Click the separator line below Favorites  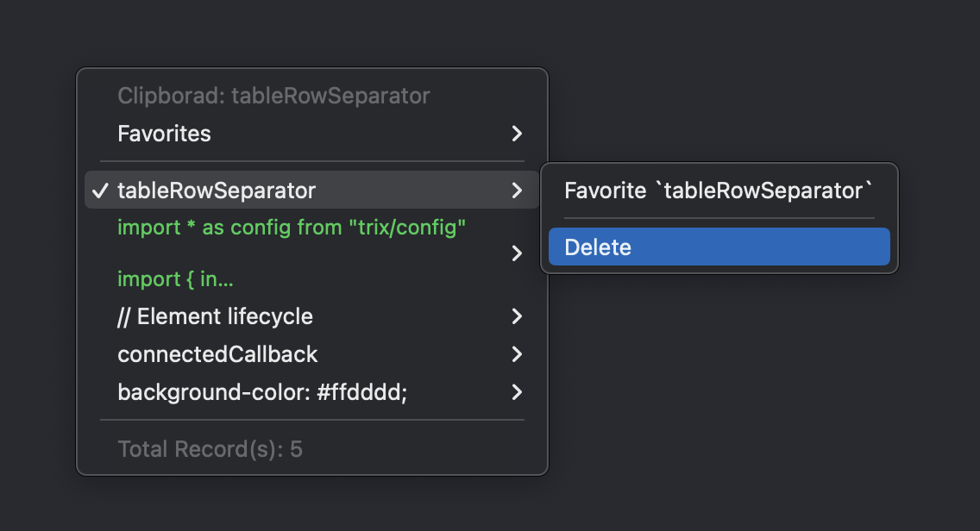coord(311,161)
